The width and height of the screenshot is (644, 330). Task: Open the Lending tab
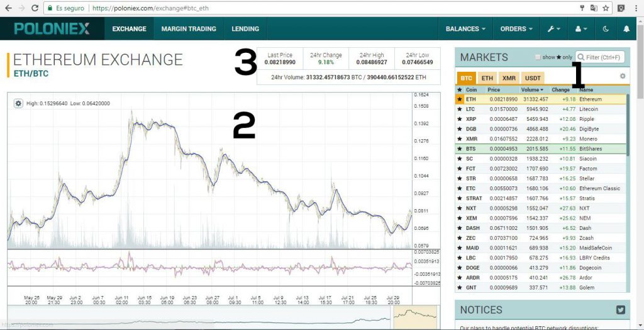tap(245, 29)
